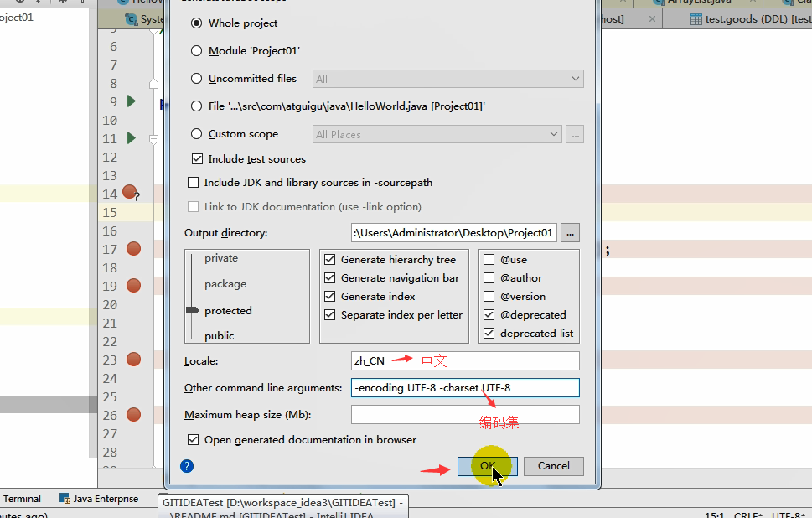Click the Locale input field
The height and width of the screenshot is (518, 812).
[x=465, y=361]
